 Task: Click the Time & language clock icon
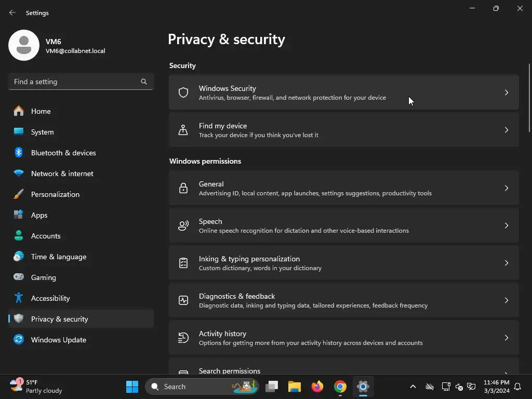pyautogui.click(x=19, y=257)
